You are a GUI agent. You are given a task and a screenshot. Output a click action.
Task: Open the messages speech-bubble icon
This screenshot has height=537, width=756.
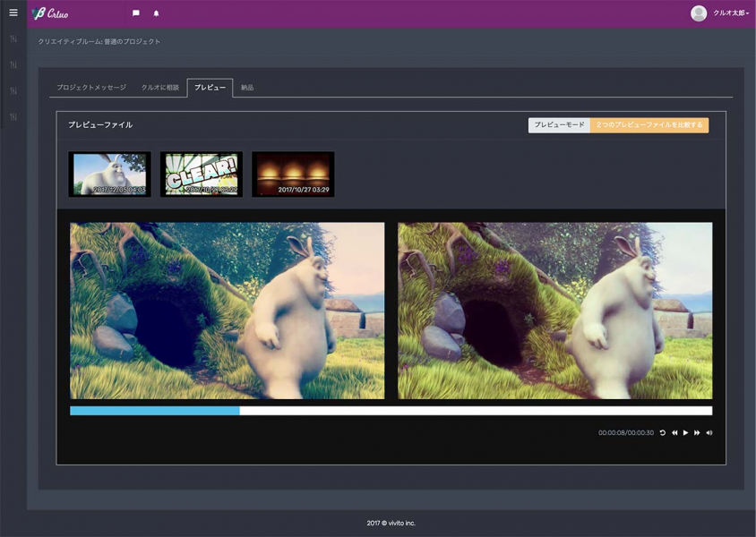tap(136, 13)
